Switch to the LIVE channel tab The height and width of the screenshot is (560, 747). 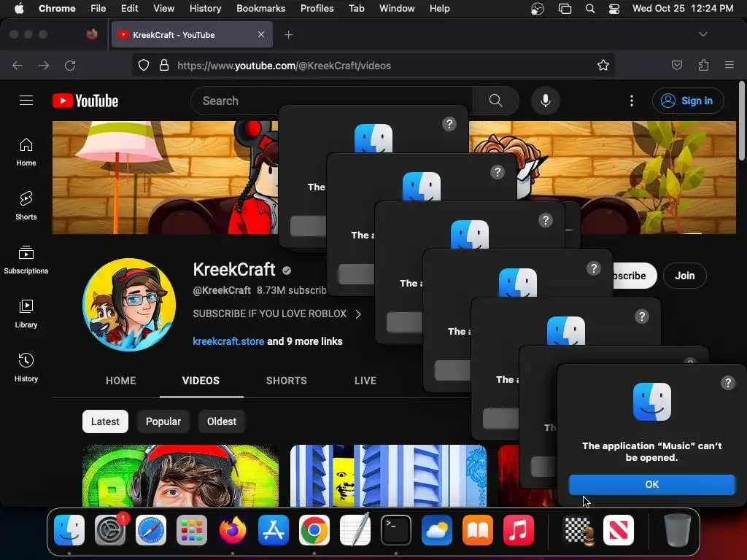[x=365, y=381]
